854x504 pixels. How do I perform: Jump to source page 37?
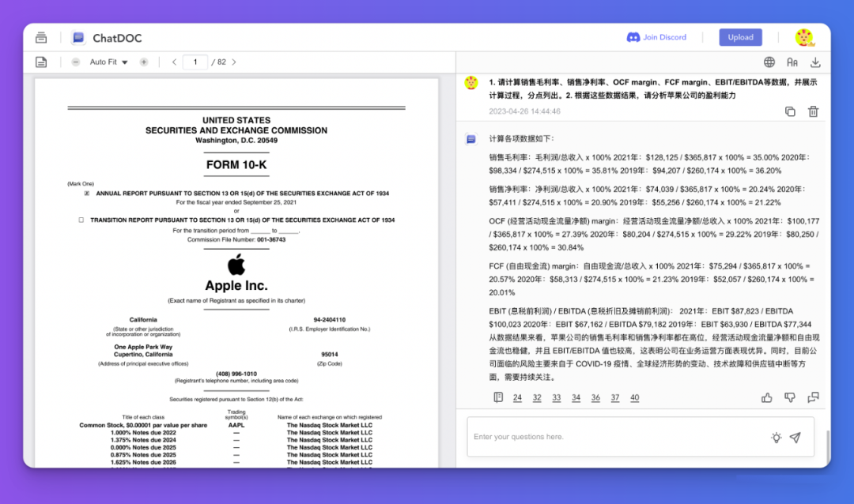[615, 398]
